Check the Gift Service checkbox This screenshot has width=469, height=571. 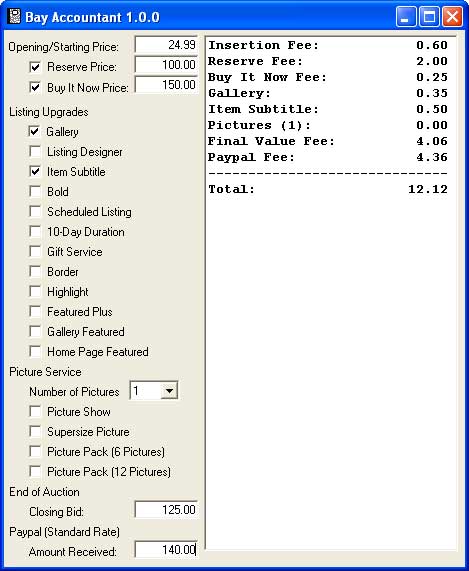pyautogui.click(x=35, y=252)
